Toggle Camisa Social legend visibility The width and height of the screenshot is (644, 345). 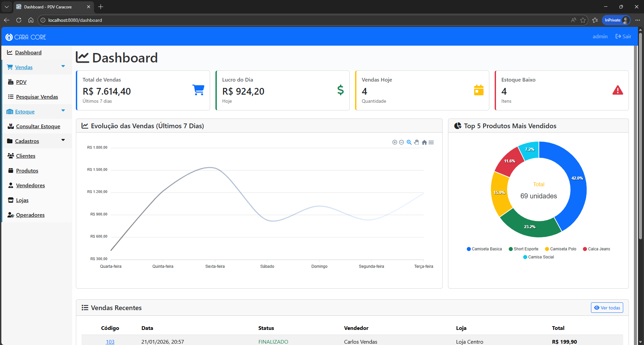tap(538, 257)
